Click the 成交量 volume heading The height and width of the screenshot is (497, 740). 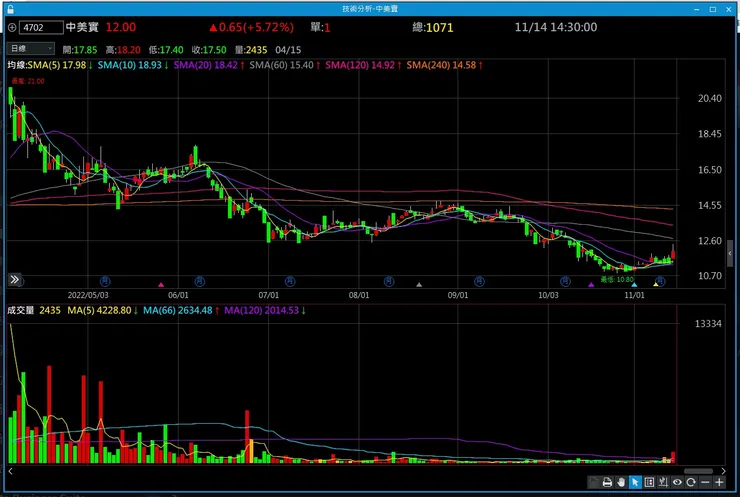click(x=20, y=310)
